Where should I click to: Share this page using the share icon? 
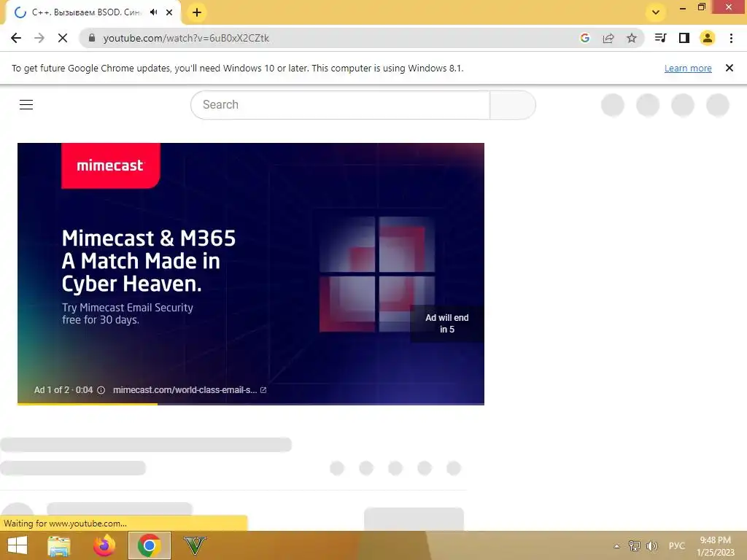point(608,38)
